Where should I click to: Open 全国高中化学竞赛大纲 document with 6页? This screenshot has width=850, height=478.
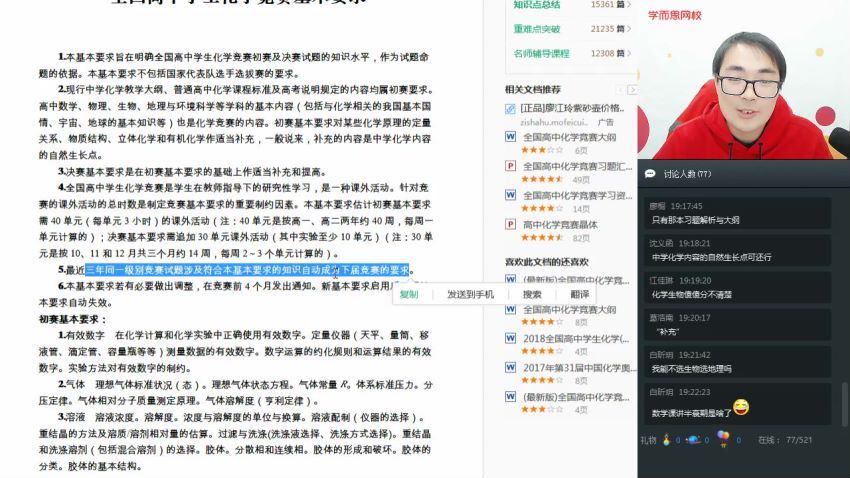pos(569,137)
